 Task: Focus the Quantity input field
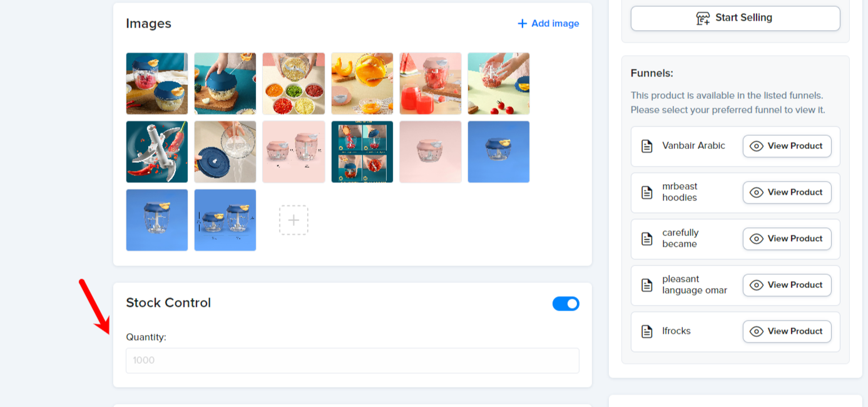click(352, 361)
